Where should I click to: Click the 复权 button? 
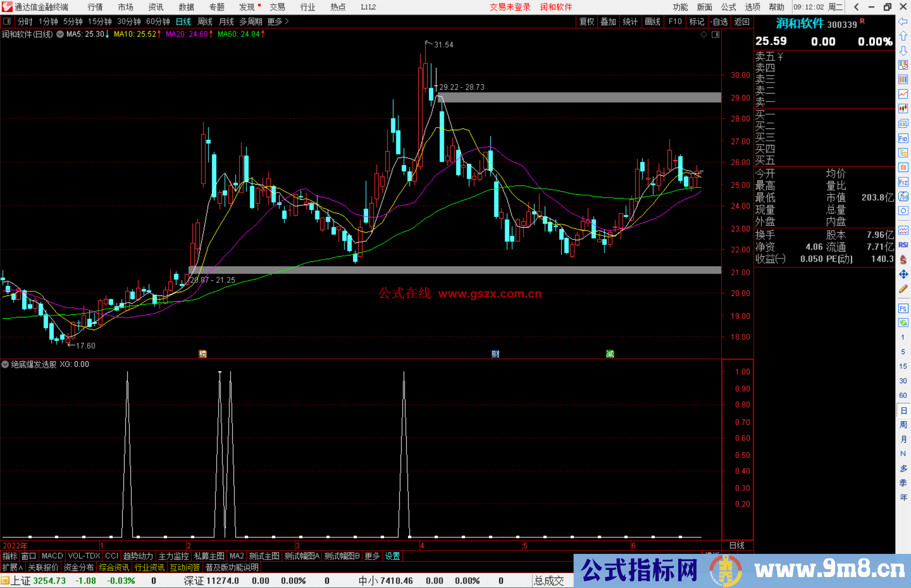[x=587, y=21]
